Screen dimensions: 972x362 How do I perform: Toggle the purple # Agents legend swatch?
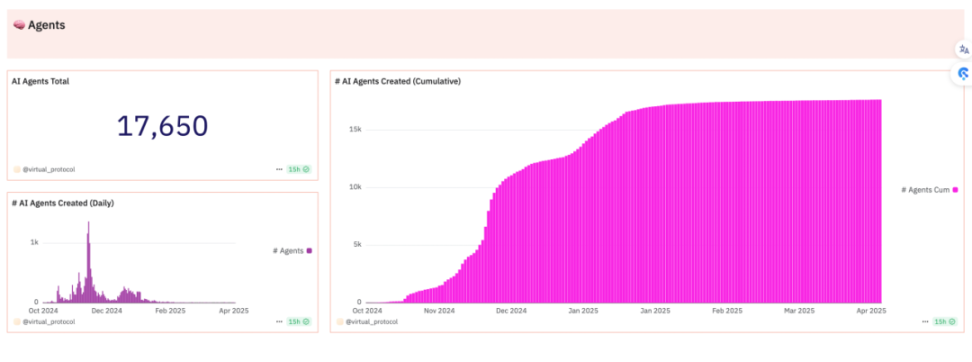tap(309, 251)
